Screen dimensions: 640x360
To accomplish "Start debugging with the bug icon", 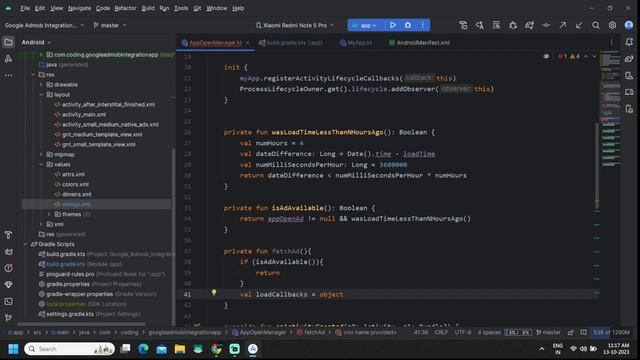I will 408,25.
